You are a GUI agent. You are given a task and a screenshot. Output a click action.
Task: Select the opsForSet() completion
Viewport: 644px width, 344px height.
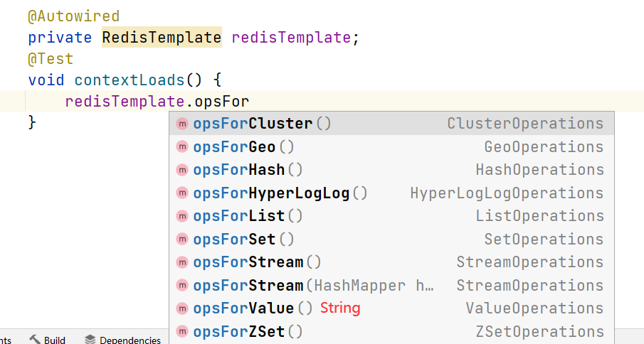coord(243,240)
